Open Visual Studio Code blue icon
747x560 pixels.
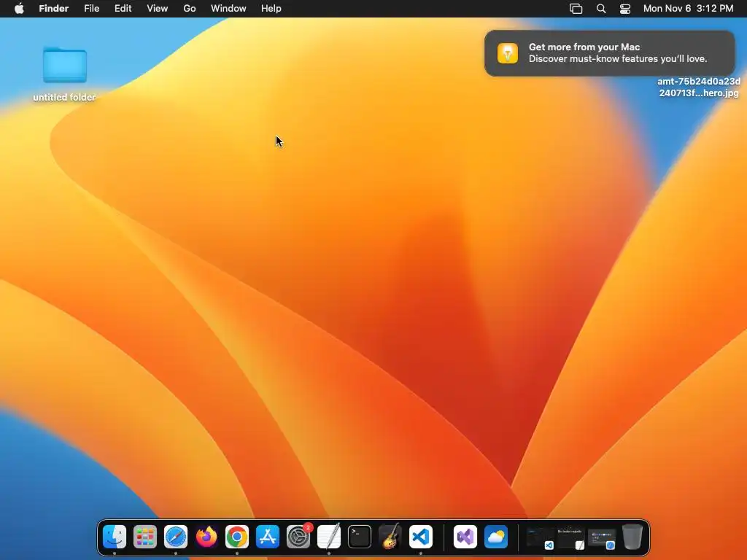(421, 537)
